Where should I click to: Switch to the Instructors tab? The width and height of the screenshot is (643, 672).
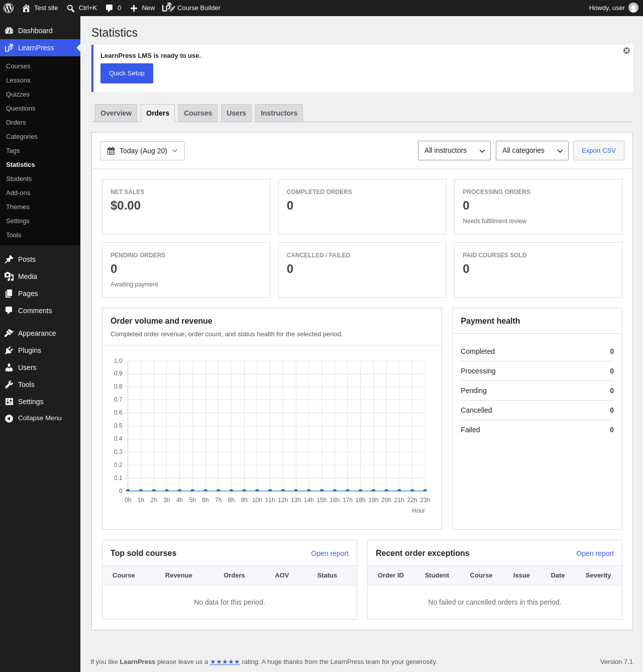[x=279, y=113]
